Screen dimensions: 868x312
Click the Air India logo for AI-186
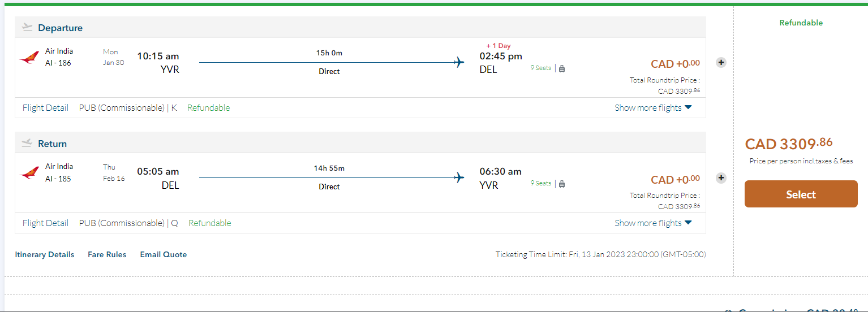pyautogui.click(x=29, y=58)
